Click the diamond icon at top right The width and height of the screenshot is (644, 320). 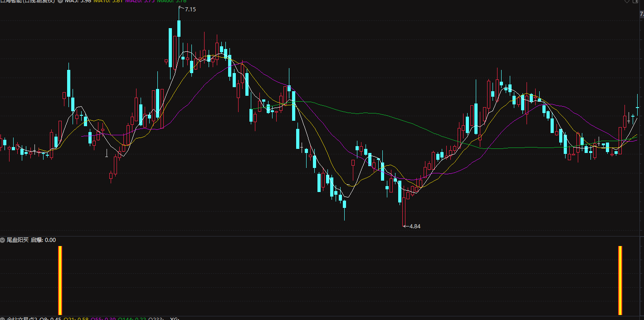(x=627, y=1)
